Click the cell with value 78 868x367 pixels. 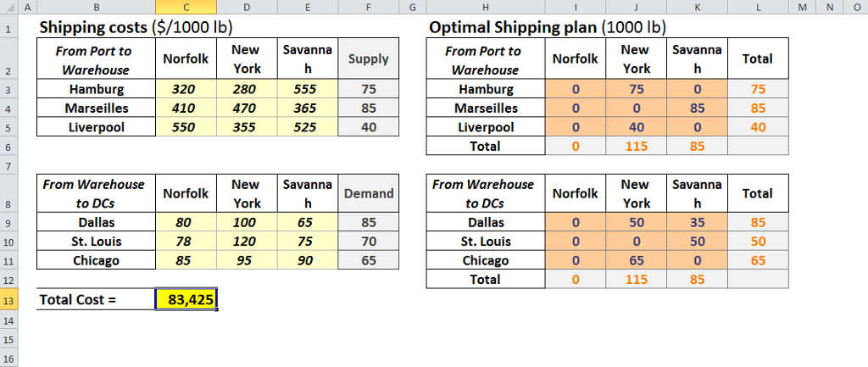186,242
